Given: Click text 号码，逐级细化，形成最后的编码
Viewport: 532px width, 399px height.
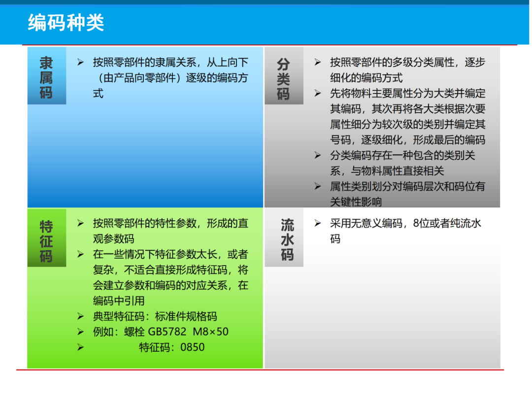Looking at the screenshot, I should (407, 140).
